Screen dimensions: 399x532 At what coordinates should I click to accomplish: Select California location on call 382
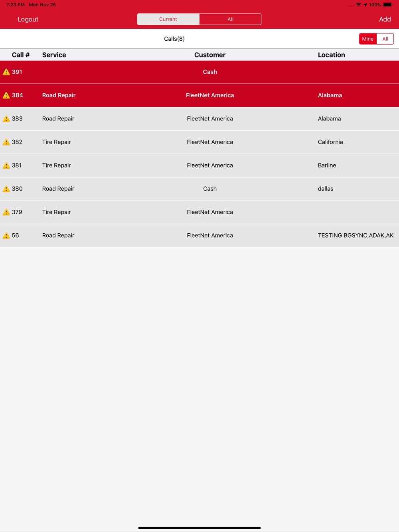[x=330, y=142]
